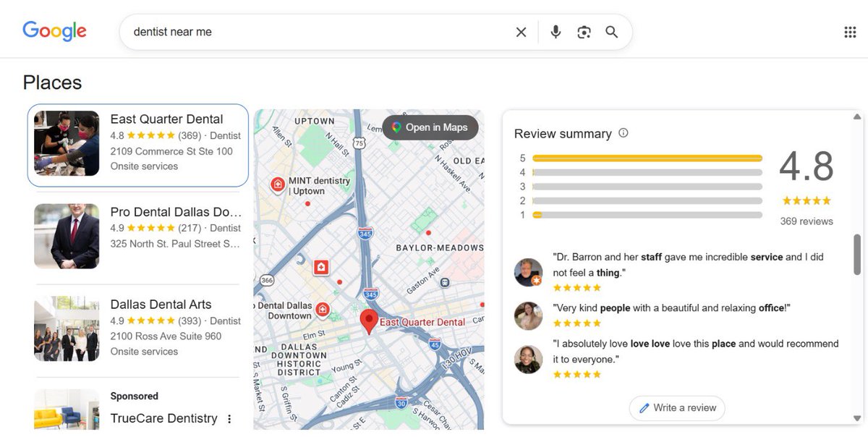Select the MINT dentistry Uptown map marker
868x437 pixels.
[277, 185]
